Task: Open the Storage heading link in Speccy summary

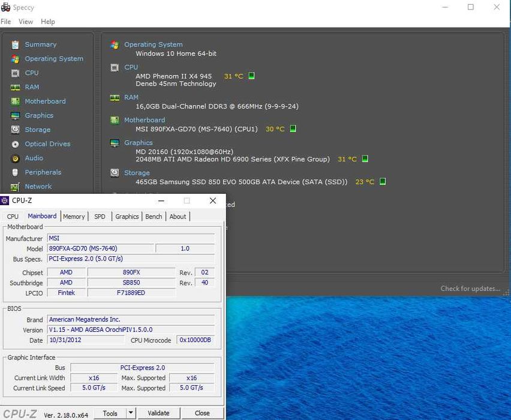Action: 137,173
